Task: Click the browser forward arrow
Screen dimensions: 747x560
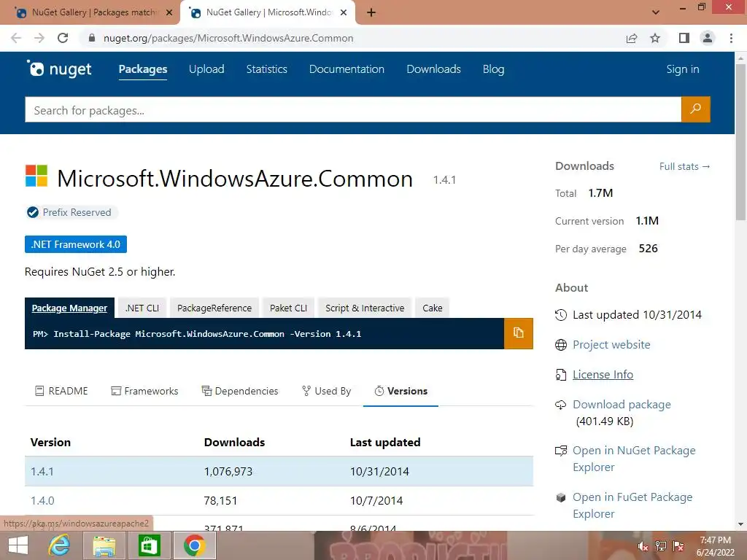Action: (x=39, y=38)
